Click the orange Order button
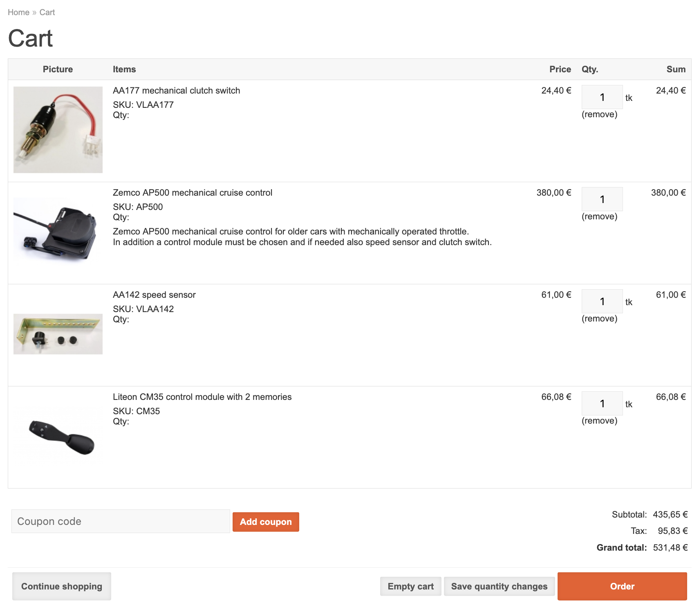 point(622,586)
